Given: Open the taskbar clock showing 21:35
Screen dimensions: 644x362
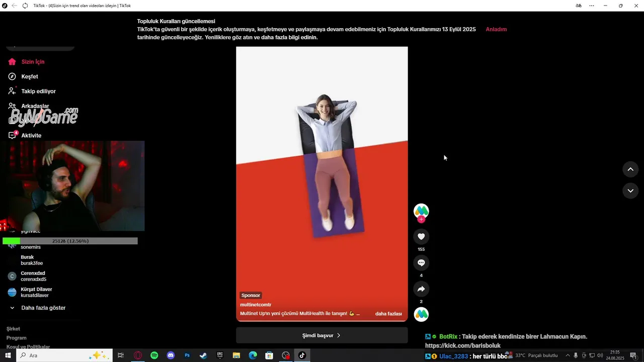Looking at the screenshot, I should (615, 355).
